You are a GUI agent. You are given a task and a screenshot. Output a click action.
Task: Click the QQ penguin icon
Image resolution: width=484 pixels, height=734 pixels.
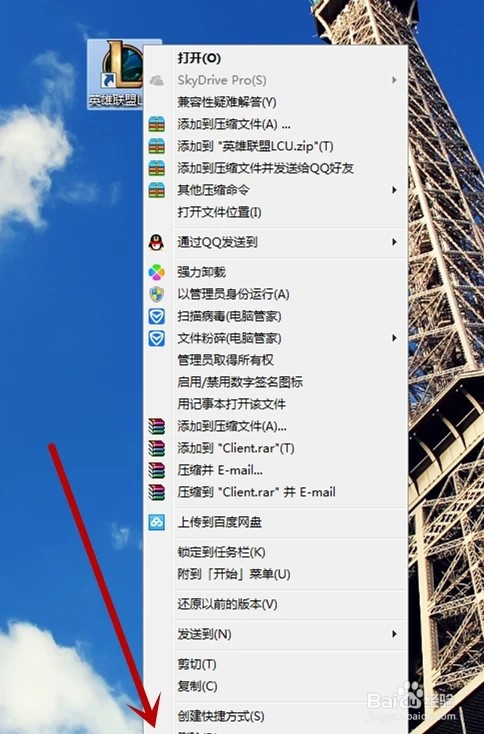pos(156,242)
